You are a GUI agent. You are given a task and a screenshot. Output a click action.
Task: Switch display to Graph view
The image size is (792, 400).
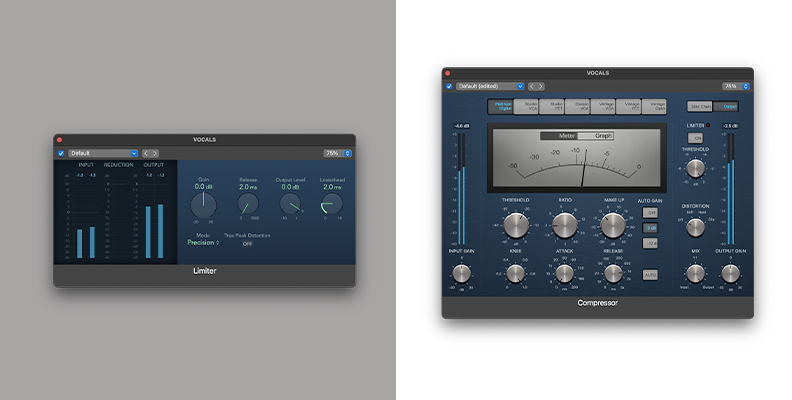596,136
